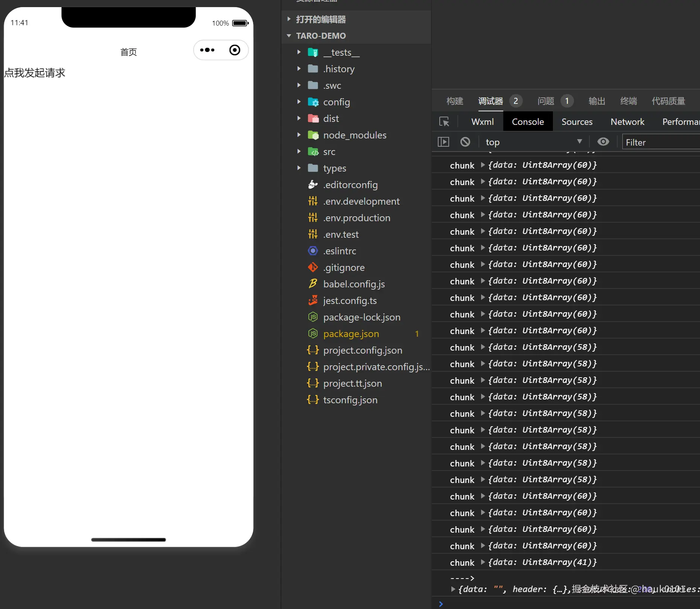The image size is (700, 609).
Task: Click the 首页 page title
Action: [129, 52]
